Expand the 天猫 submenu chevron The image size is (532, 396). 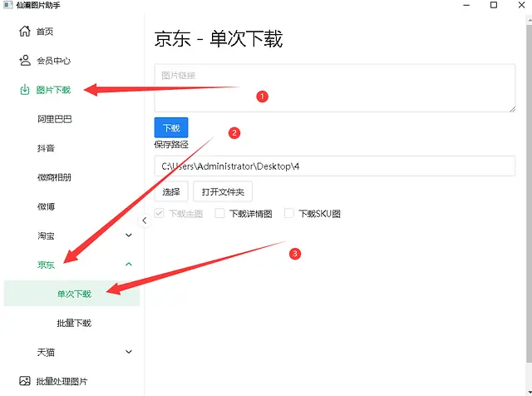click(129, 352)
